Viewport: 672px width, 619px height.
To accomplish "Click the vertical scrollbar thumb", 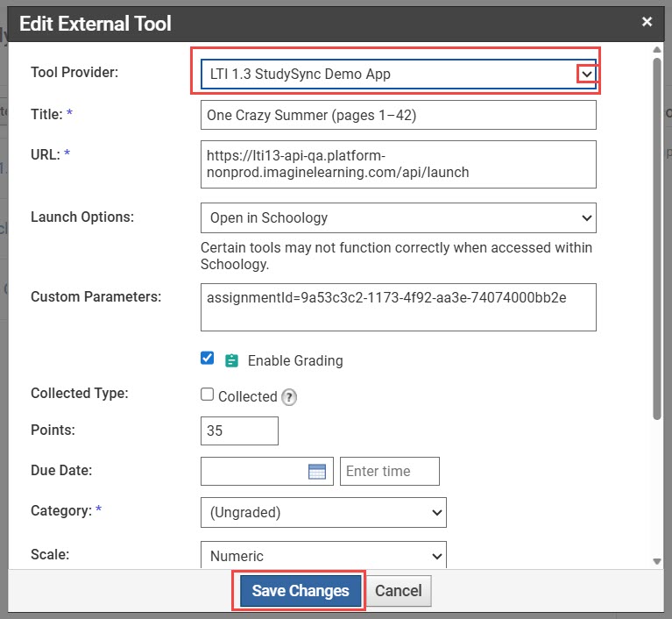I will tap(657, 239).
